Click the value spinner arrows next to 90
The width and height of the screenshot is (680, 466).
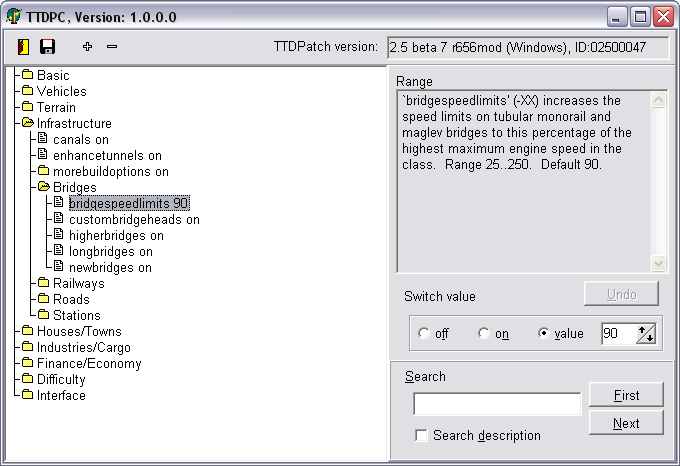click(645, 333)
